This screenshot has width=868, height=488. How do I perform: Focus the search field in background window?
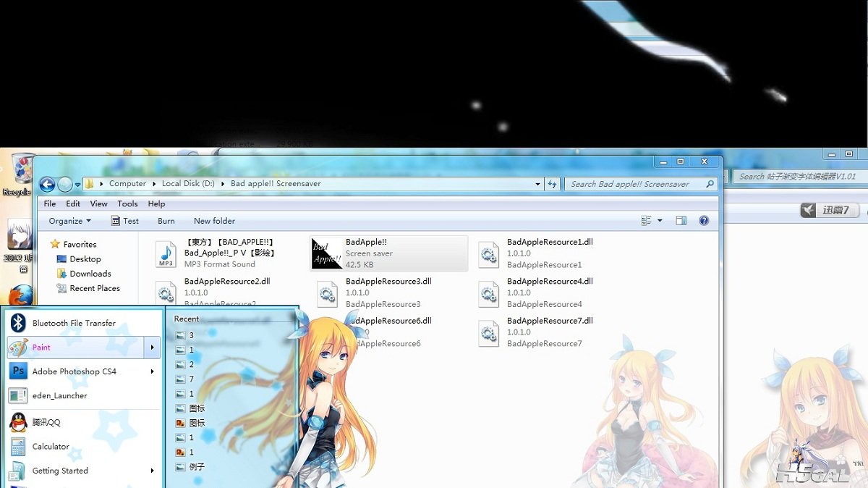pyautogui.click(x=801, y=176)
